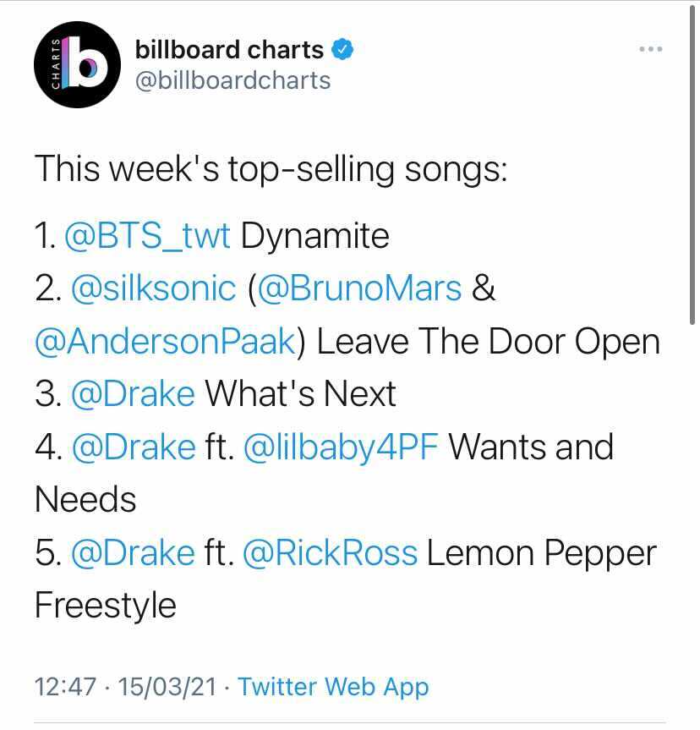Image resolution: width=700 pixels, height=730 pixels.
Task: Click the blue verified badge
Action: (x=342, y=49)
